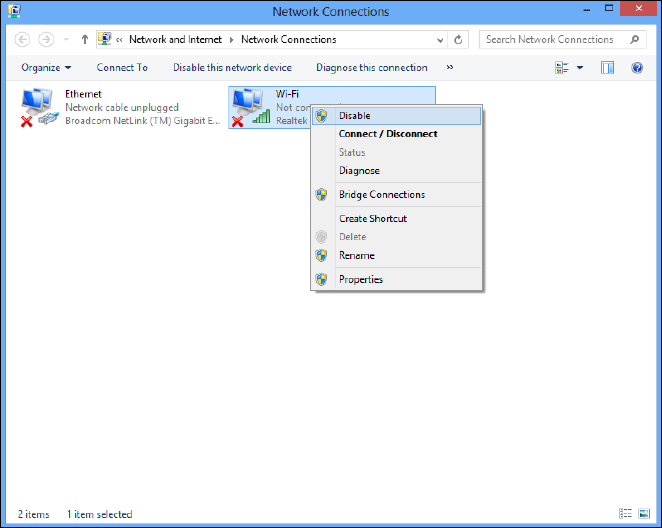Click the window system menu icon
The image size is (662, 528).
pos(14,10)
